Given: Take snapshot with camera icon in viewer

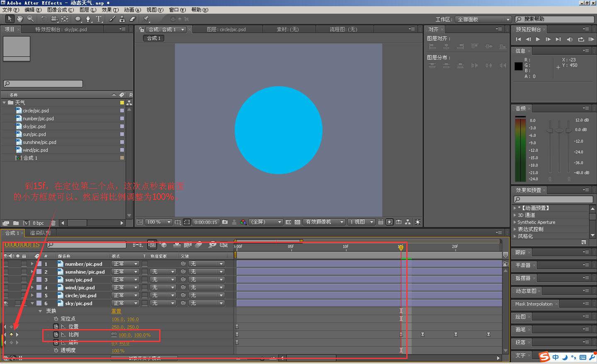Looking at the screenshot, I should (x=225, y=222).
